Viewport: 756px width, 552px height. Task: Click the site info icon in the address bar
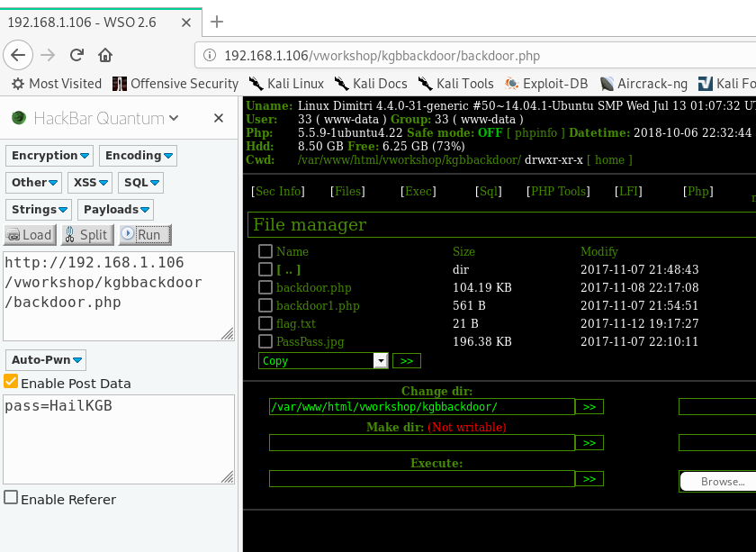(209, 56)
